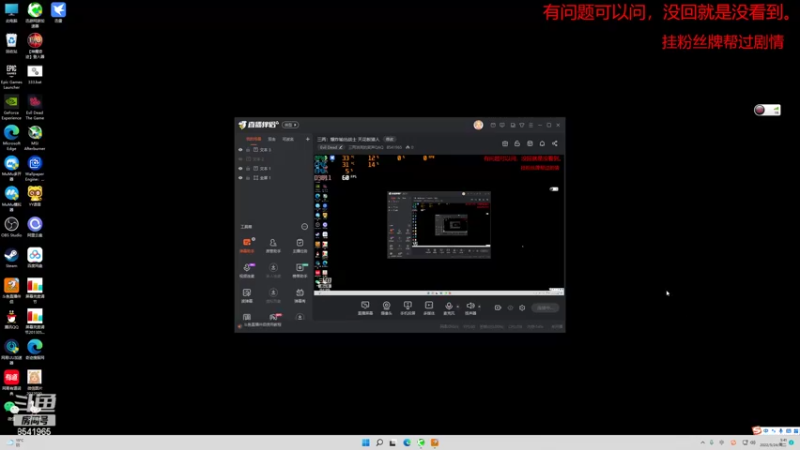Click the nested preview thumbnail in canvas

point(439,225)
